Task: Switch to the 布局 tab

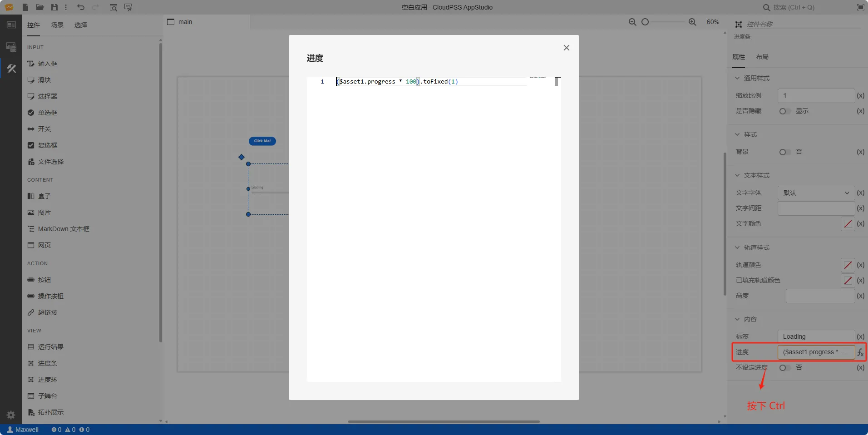Action: click(x=762, y=57)
